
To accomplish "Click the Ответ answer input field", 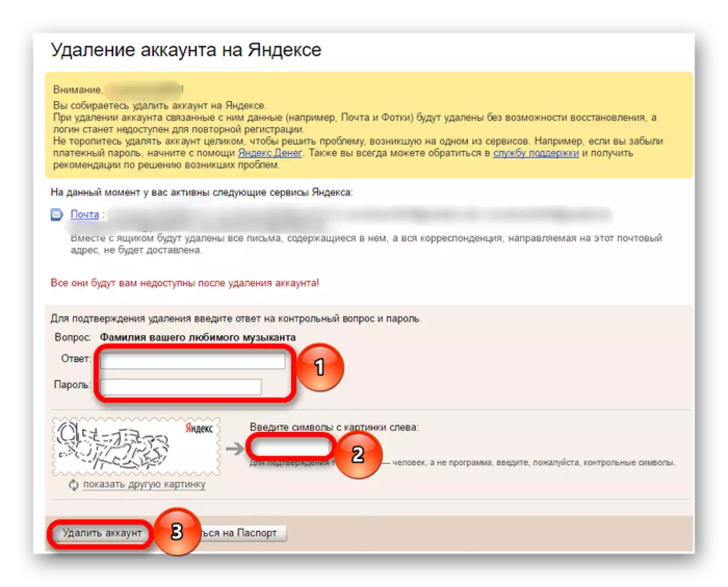I will tap(193, 361).
